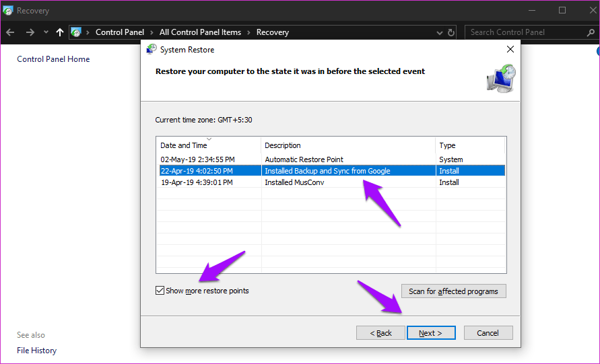Go back with the explorer back arrow
The image size is (600, 364).
10,32
